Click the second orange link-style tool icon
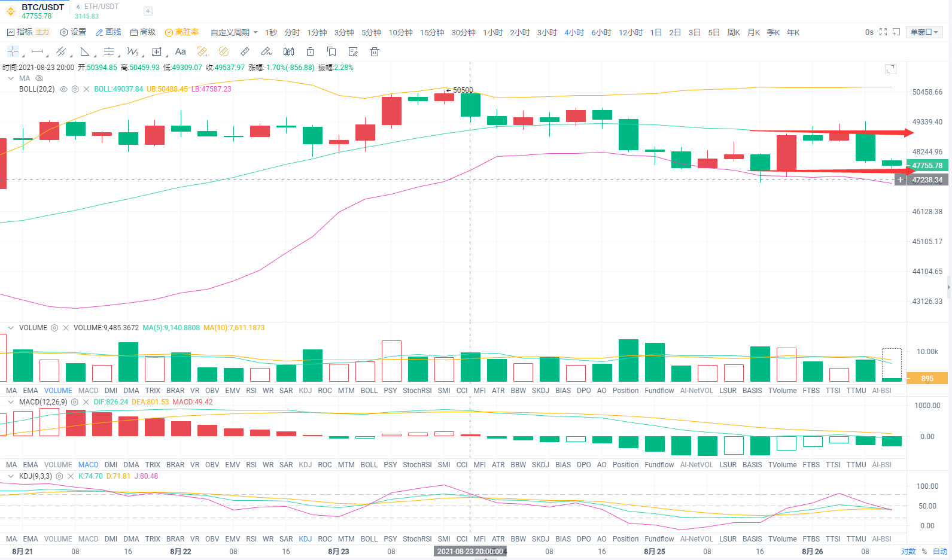This screenshot has height=560, width=952. (x=224, y=51)
